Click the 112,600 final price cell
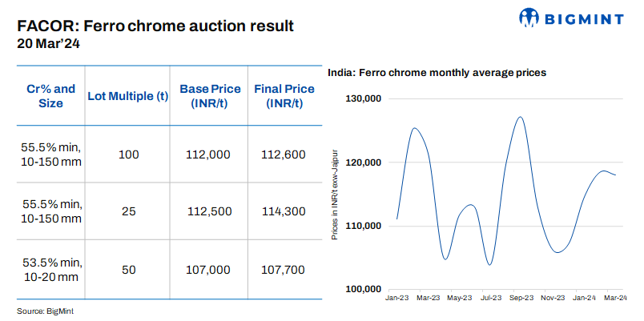 point(284,154)
